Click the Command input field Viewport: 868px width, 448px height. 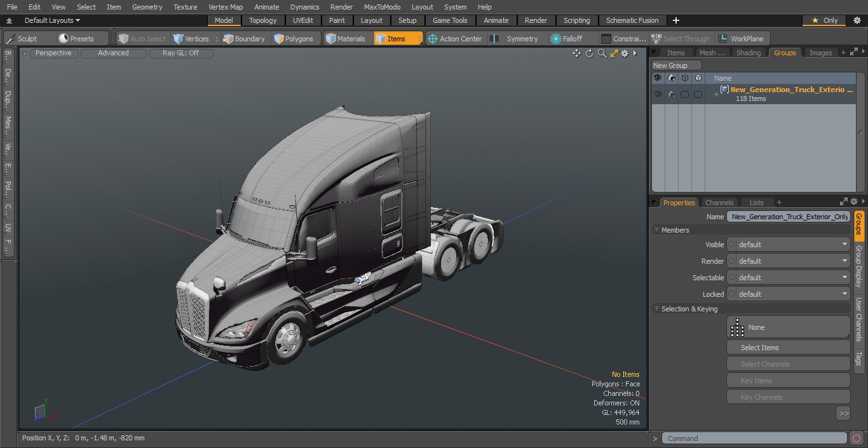tap(754, 438)
